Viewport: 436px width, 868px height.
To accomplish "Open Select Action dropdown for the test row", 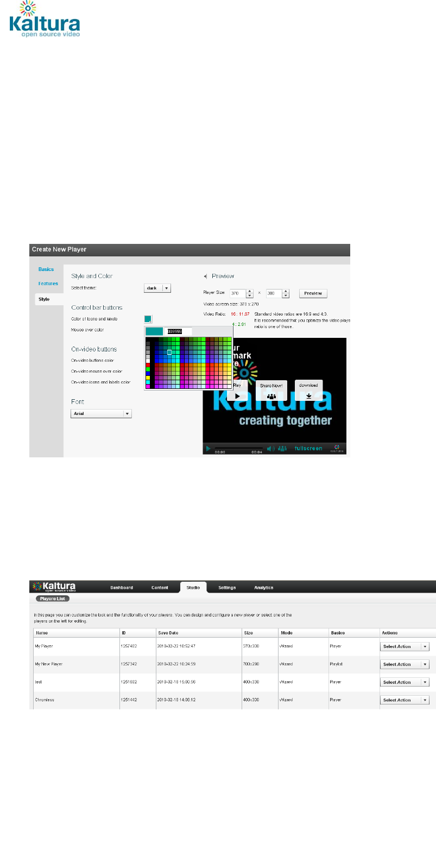I will pyautogui.click(x=405, y=683).
